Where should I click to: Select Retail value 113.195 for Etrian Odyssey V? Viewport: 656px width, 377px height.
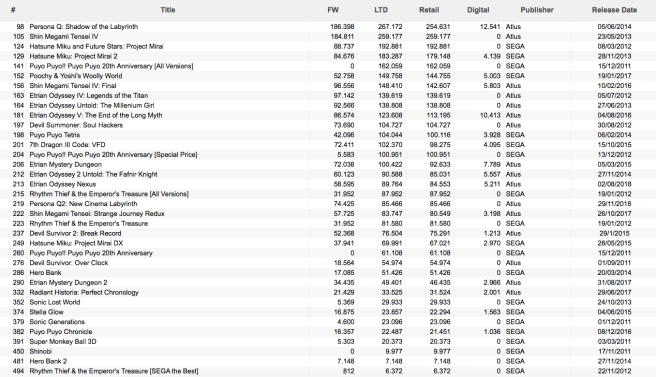pos(438,115)
